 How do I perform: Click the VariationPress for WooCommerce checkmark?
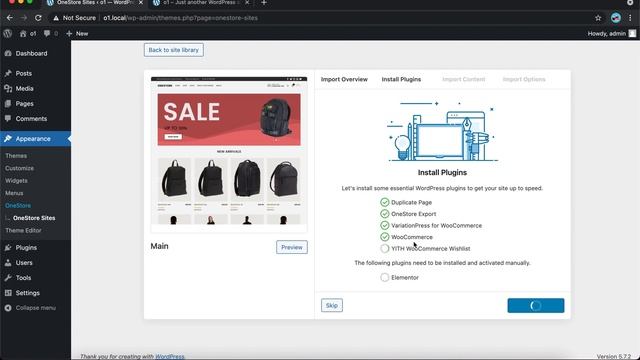coord(384,225)
